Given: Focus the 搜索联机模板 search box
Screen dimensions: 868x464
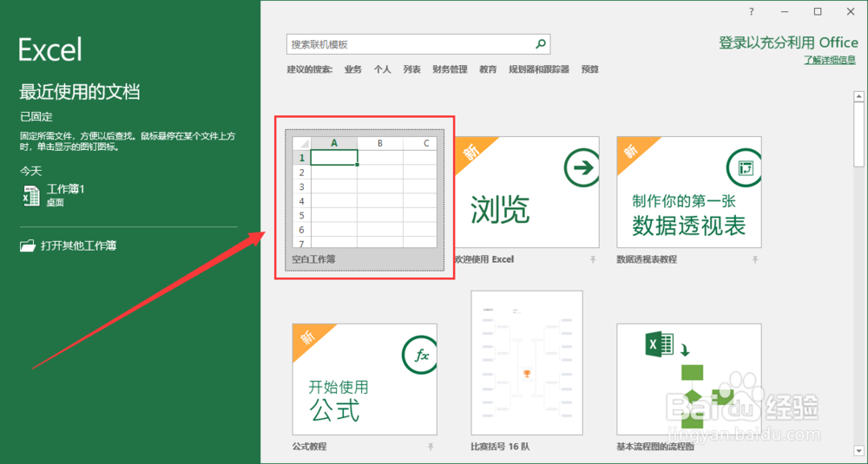Looking at the screenshot, I should coord(418,44).
